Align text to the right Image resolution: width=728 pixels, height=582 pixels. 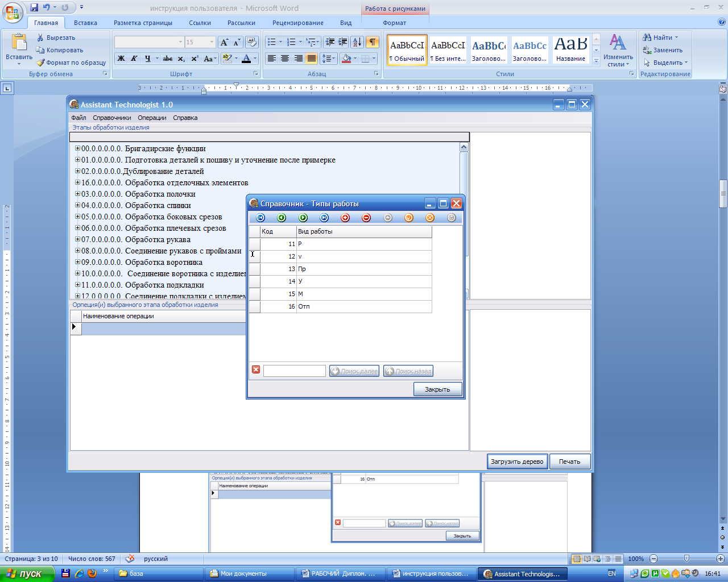tap(299, 59)
